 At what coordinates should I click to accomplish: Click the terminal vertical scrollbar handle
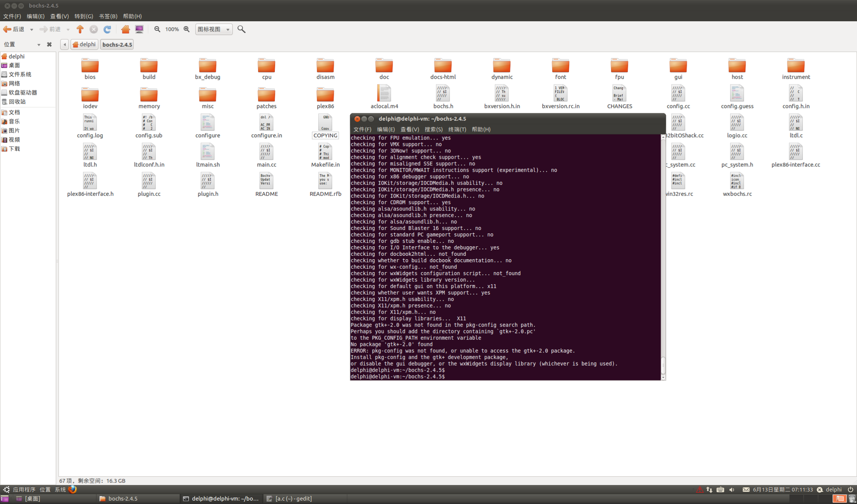click(x=663, y=365)
